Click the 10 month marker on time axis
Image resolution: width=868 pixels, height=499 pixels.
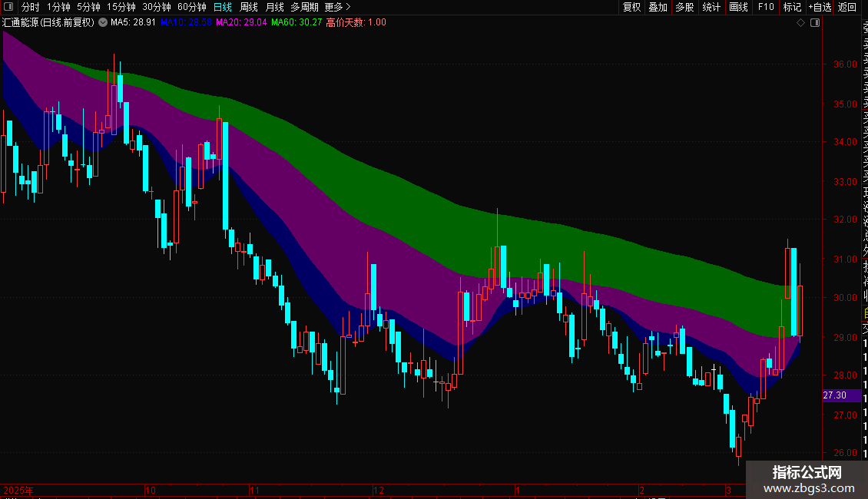[150, 490]
